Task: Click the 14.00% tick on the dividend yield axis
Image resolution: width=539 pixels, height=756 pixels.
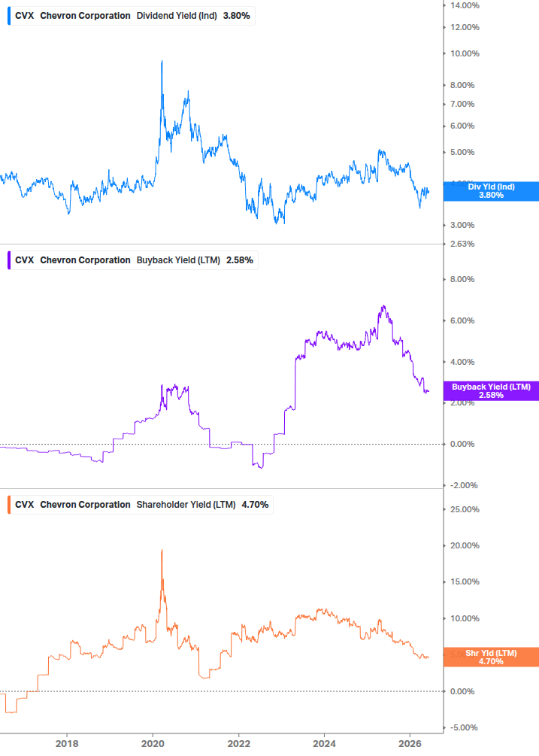Action: [x=465, y=5]
